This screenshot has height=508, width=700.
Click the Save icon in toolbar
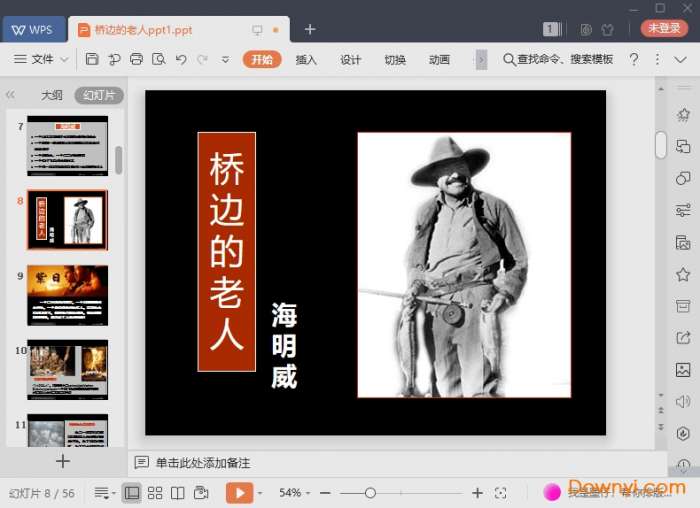(x=92, y=60)
